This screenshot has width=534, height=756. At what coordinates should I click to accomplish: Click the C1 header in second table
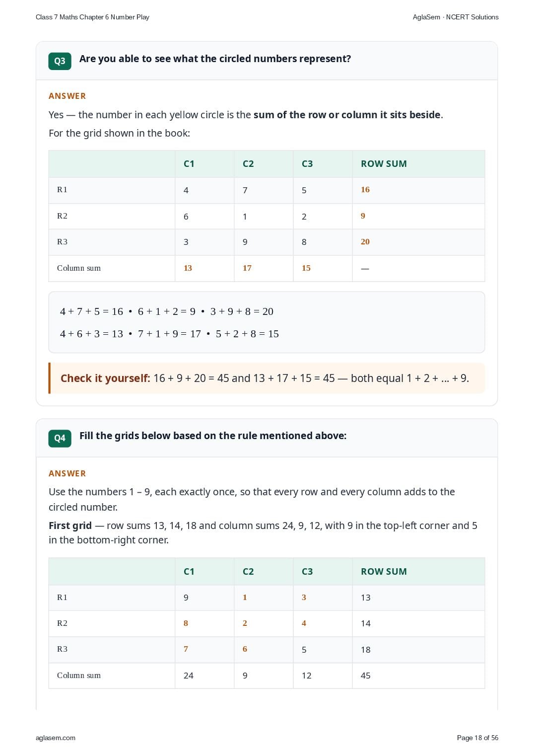click(x=189, y=571)
